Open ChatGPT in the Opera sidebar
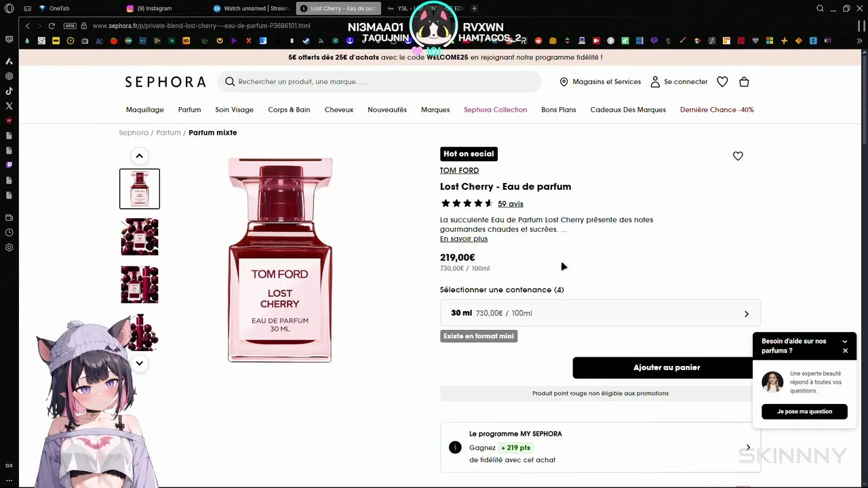 coord(9,76)
